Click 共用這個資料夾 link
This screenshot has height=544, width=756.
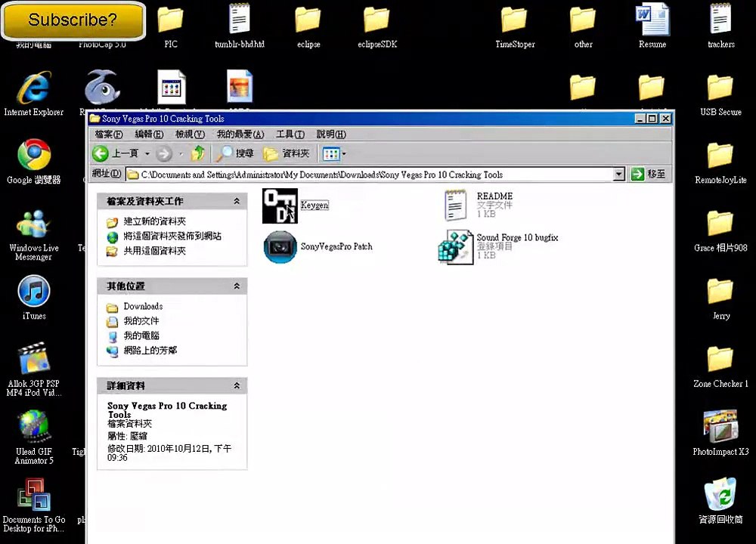point(154,251)
